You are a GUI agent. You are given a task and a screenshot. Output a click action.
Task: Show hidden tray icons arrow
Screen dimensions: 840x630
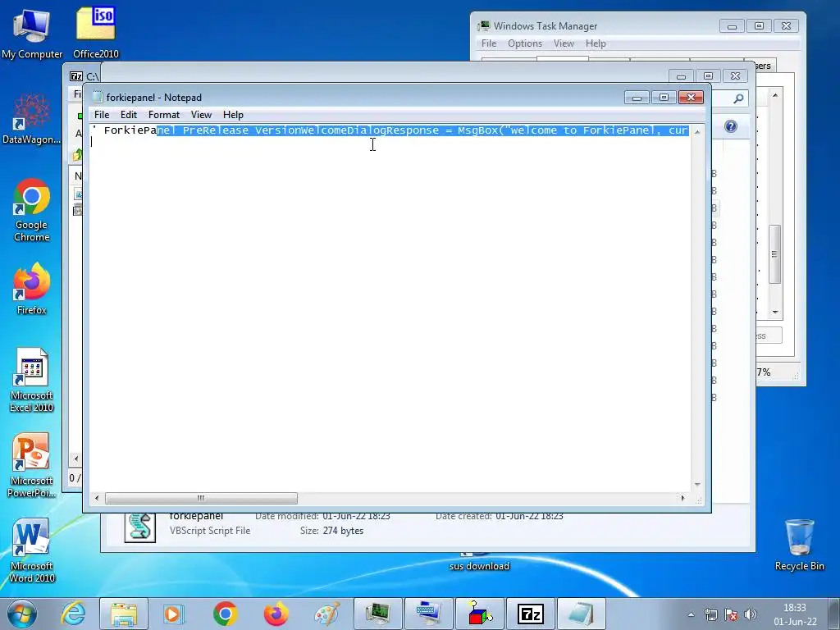(691, 614)
